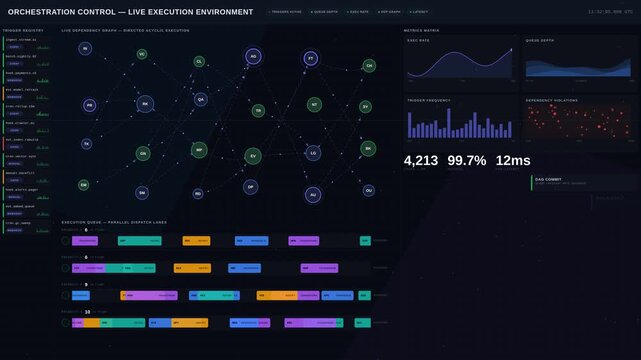This screenshot has width=641, height=360.
Task: Select the LG graph node
Action: point(313,153)
